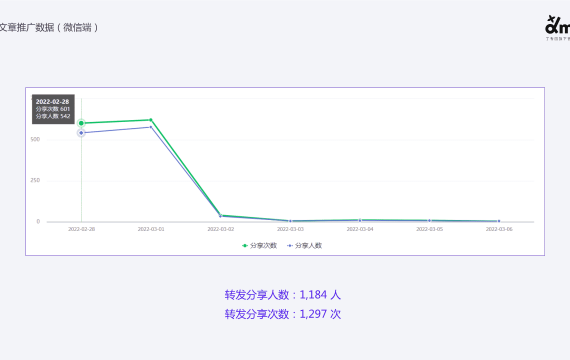
Task: Click the blue data point on 2022-02-28
Action: [x=81, y=133]
